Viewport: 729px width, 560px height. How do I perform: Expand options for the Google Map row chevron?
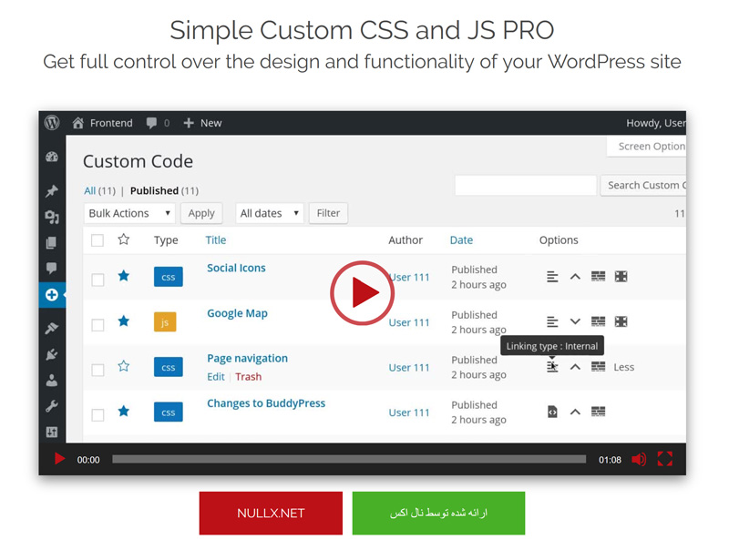click(575, 321)
